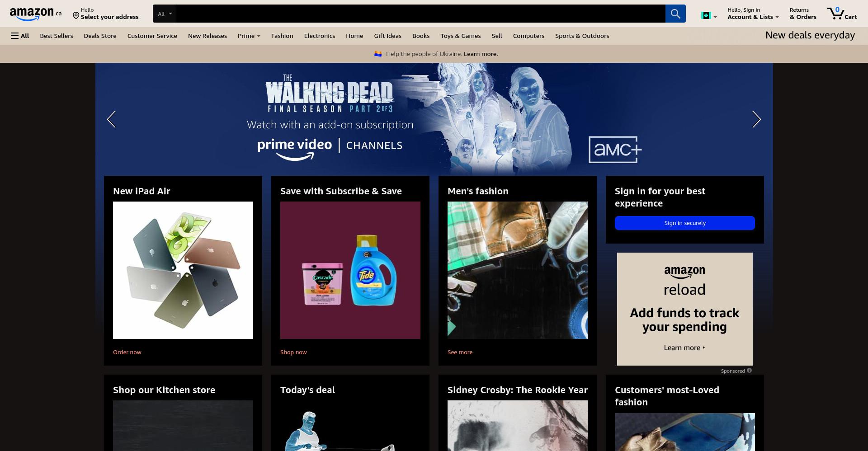868x451 pixels.
Task: Click the Amazon.ca logo
Action: pyautogui.click(x=36, y=14)
